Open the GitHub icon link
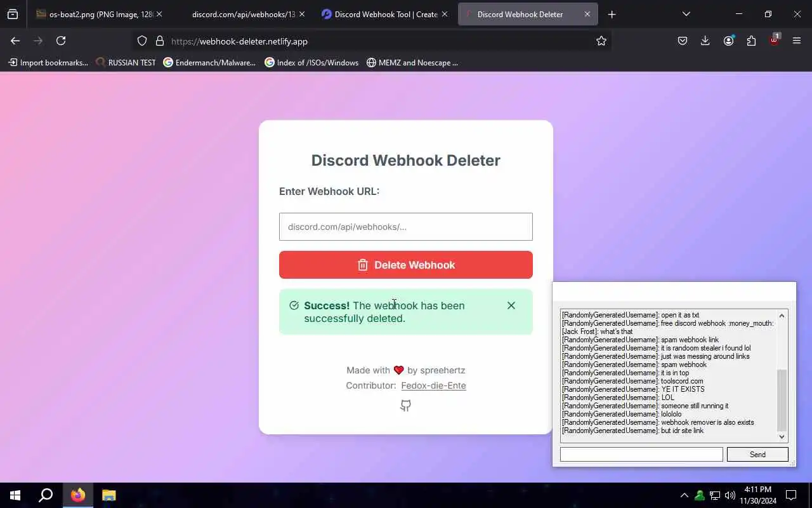The height and width of the screenshot is (508, 812). [406, 405]
